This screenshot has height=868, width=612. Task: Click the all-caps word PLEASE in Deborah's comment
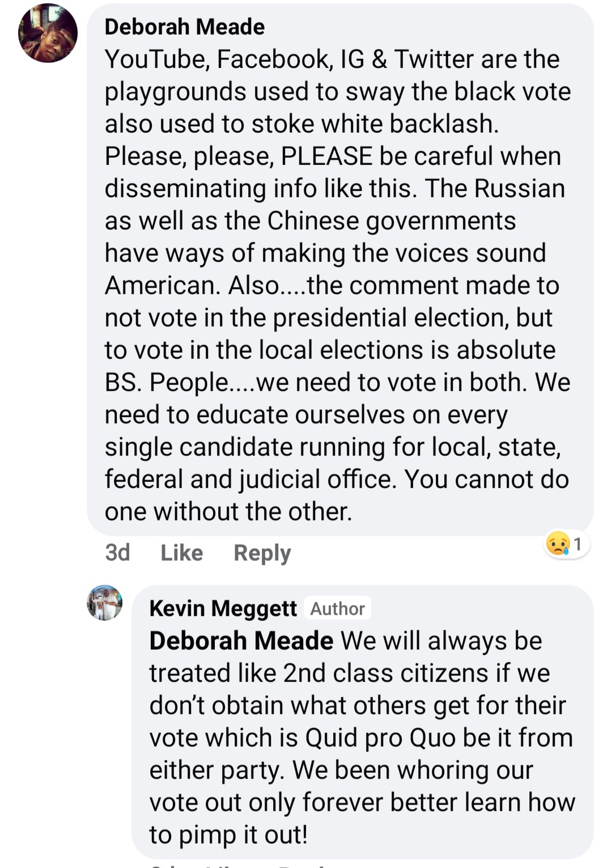tap(327, 156)
